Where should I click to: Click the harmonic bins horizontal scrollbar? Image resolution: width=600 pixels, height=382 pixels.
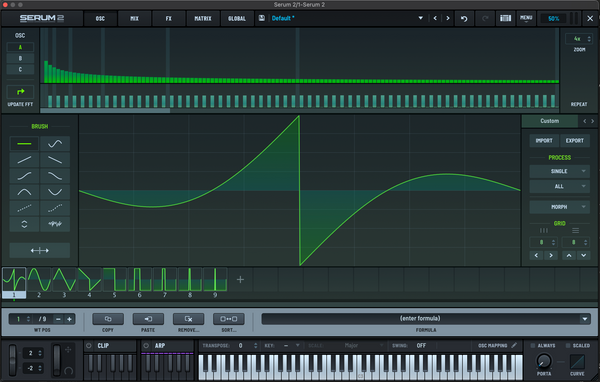click(105, 111)
